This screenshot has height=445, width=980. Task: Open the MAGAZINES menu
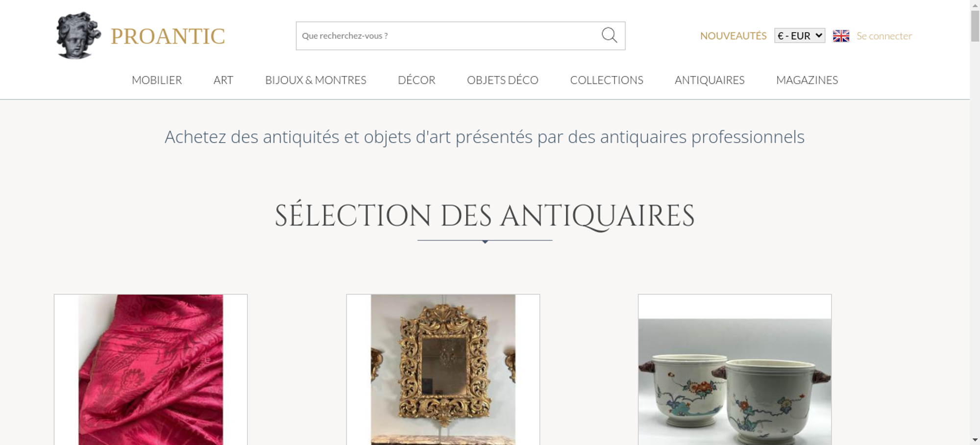pyautogui.click(x=807, y=80)
